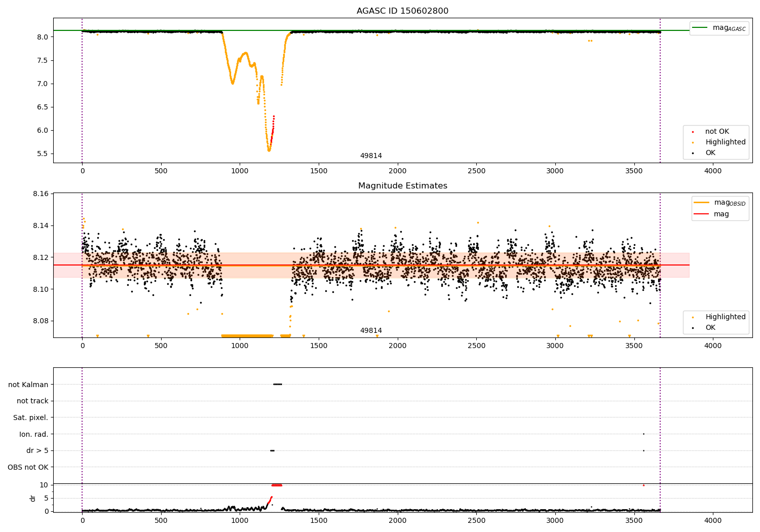Select the mag AGASC legend entry in the top plot
The image size is (760, 532).
point(719,28)
